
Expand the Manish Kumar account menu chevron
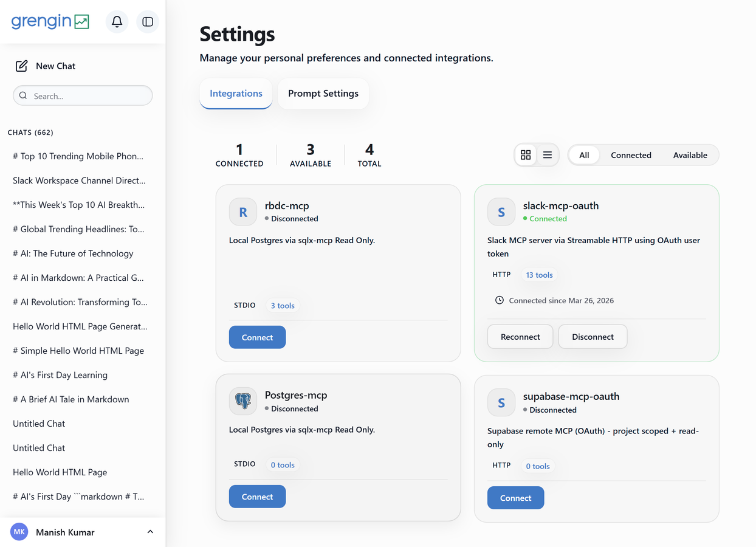point(150,532)
